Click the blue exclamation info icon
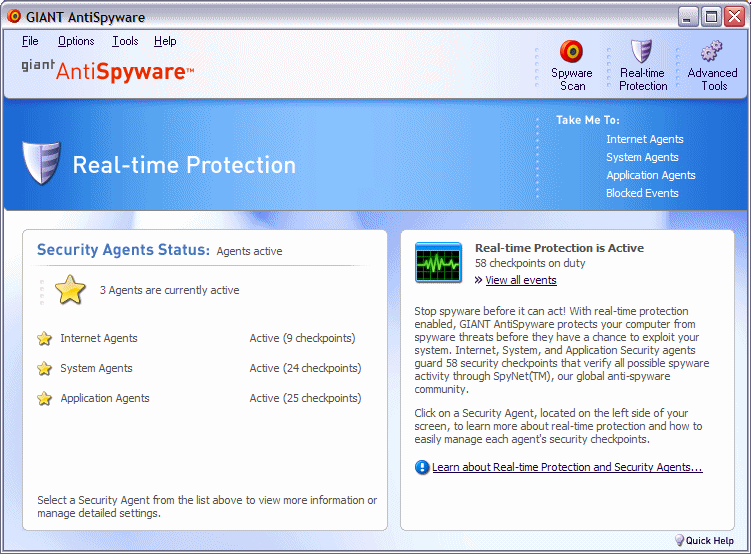Image resolution: width=751 pixels, height=554 pixels. tap(422, 467)
